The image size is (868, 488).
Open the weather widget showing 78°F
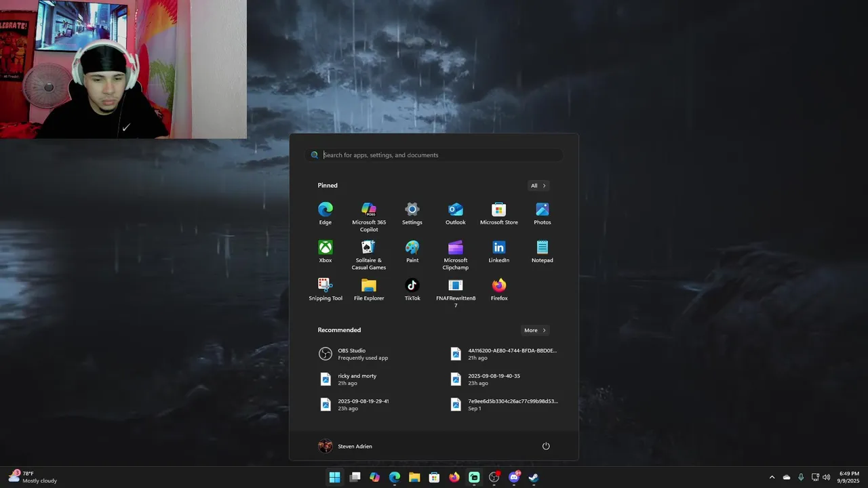coord(33,477)
